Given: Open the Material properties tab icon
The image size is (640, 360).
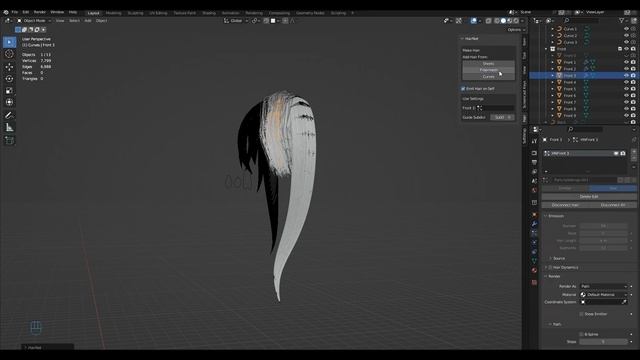Looking at the screenshot, I should tap(534, 270).
